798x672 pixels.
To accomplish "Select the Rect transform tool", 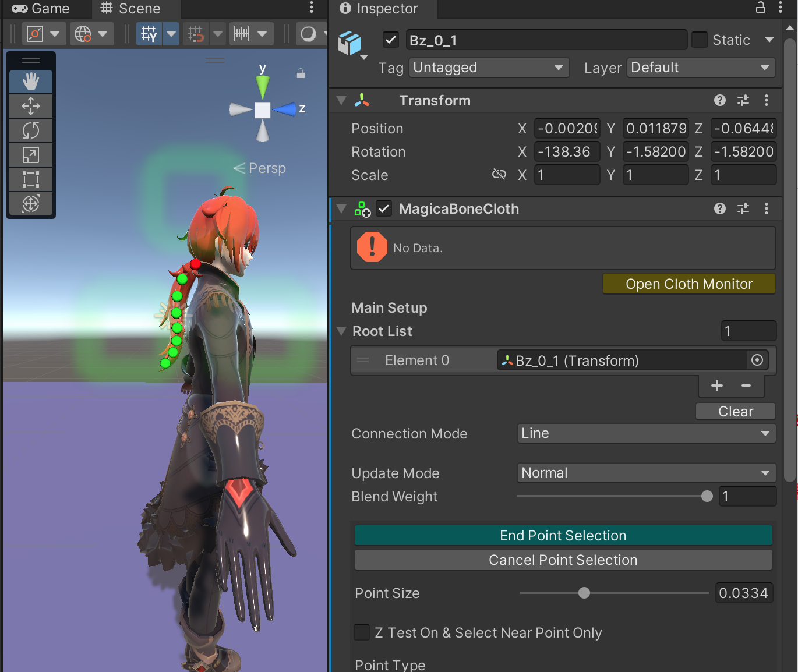I will point(31,179).
